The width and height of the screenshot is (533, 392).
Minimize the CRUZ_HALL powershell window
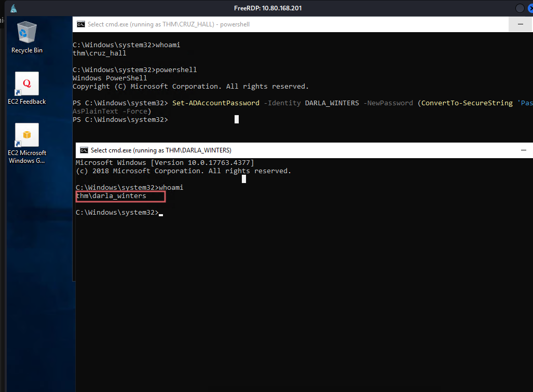[x=520, y=24]
